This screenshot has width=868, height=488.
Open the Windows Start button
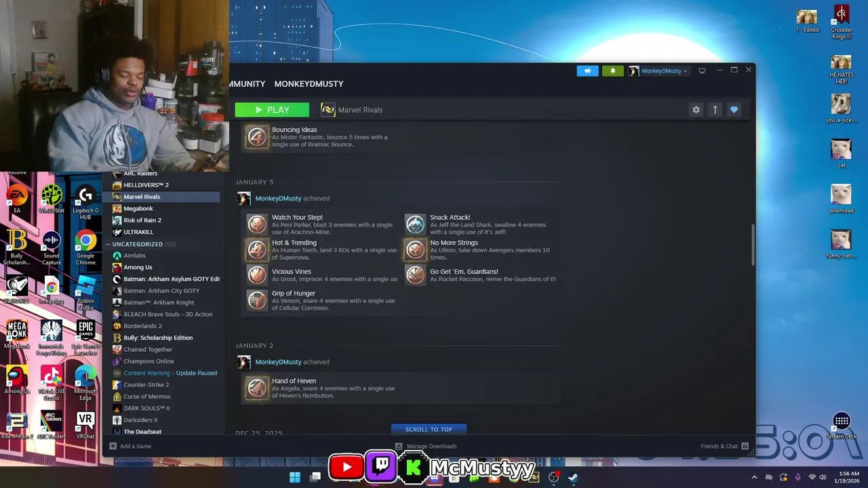tap(295, 477)
